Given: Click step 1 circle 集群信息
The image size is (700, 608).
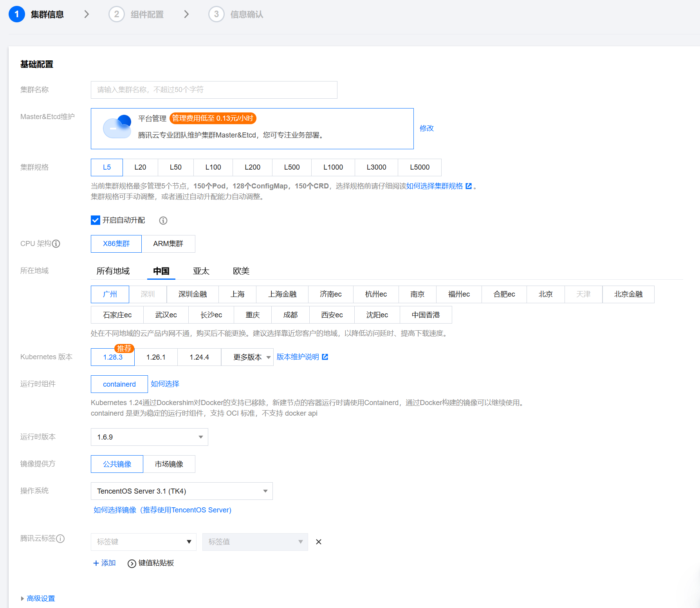Looking at the screenshot, I should (17, 14).
